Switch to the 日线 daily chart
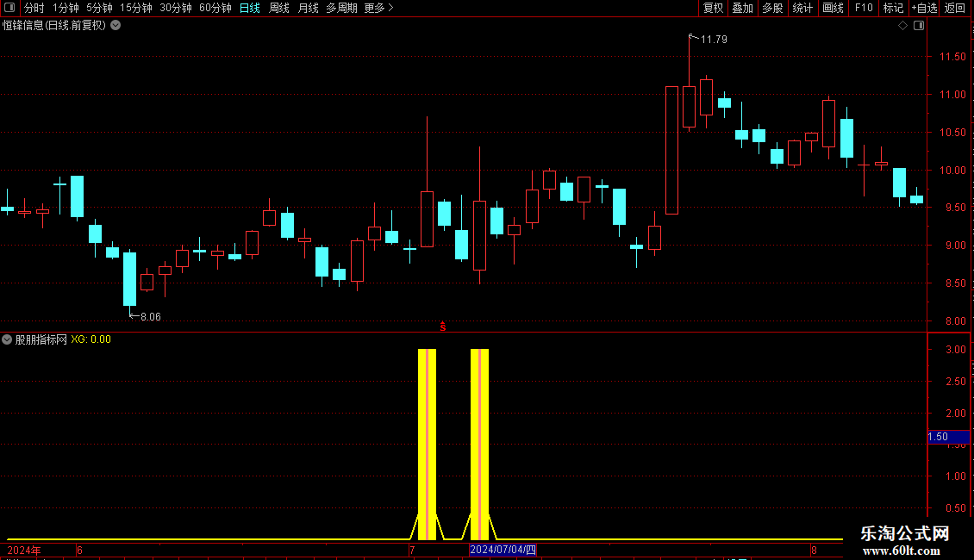The width and height of the screenshot is (974, 560). 250,8
